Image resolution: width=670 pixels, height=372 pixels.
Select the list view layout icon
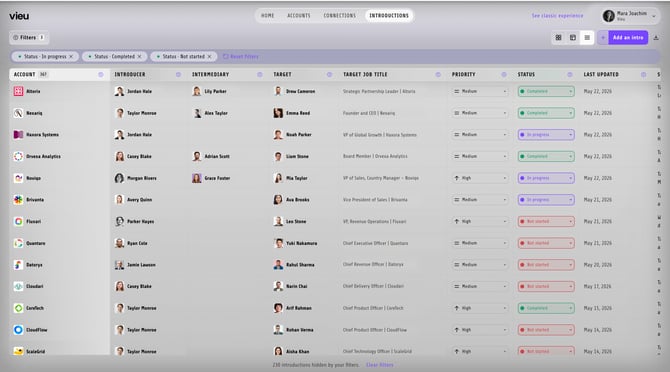pyautogui.click(x=587, y=38)
